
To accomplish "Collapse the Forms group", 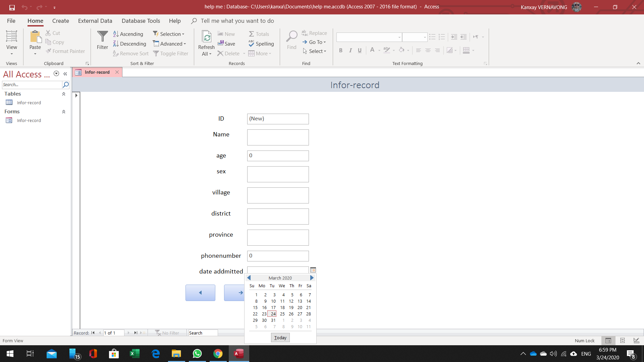I will coord(63,112).
